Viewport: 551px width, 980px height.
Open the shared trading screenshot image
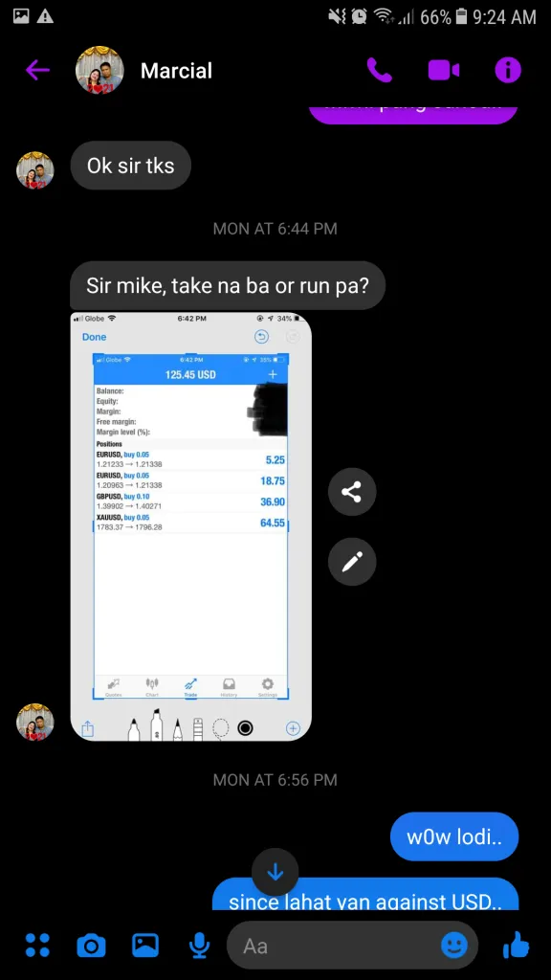190,526
